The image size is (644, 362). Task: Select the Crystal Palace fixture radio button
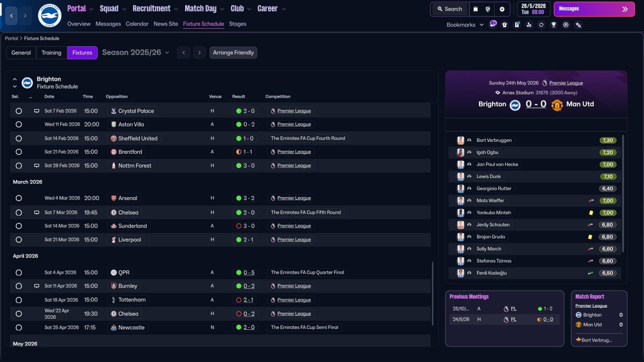coord(19,111)
